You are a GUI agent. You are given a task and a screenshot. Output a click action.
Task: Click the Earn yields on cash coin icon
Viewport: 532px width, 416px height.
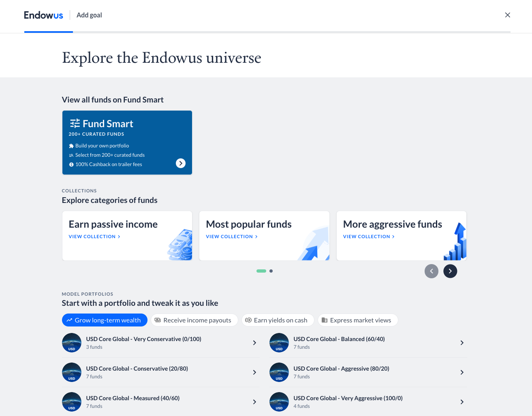tap(248, 320)
